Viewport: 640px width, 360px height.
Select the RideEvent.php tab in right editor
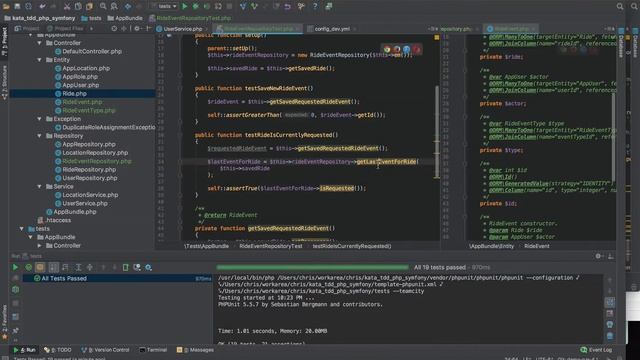511,29
